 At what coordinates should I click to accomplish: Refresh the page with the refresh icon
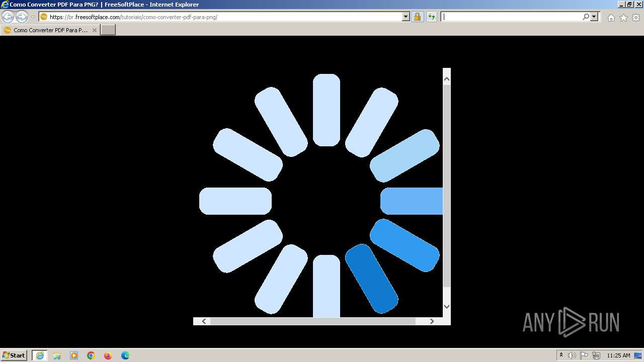tap(432, 17)
